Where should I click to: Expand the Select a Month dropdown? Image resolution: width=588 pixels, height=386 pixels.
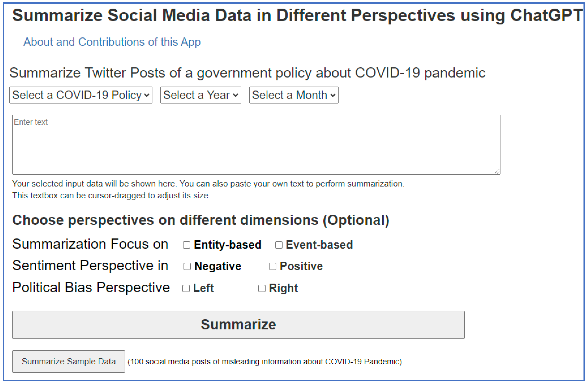pyautogui.click(x=293, y=95)
